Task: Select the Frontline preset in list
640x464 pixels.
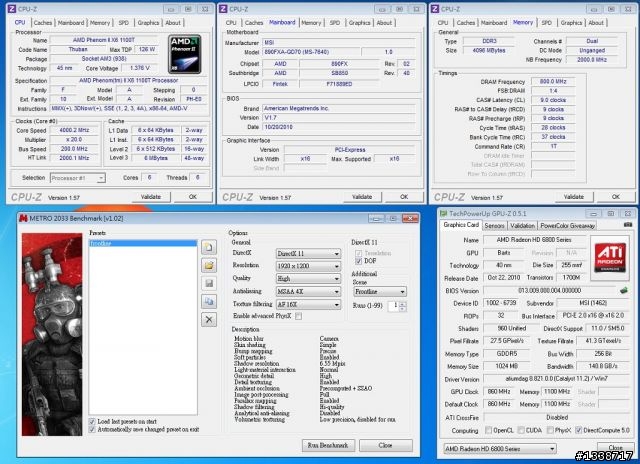Action: (143, 243)
